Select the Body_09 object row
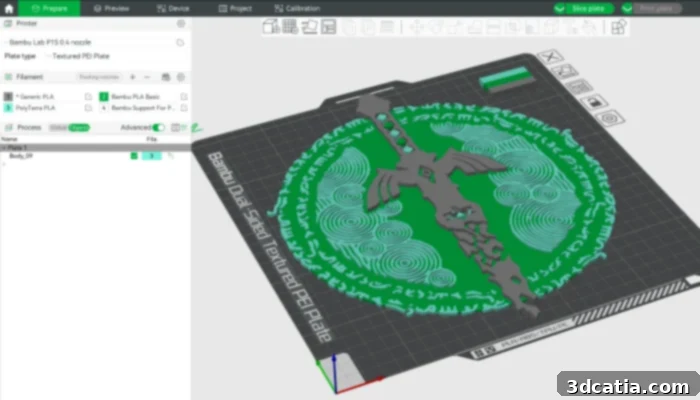 pos(96,156)
